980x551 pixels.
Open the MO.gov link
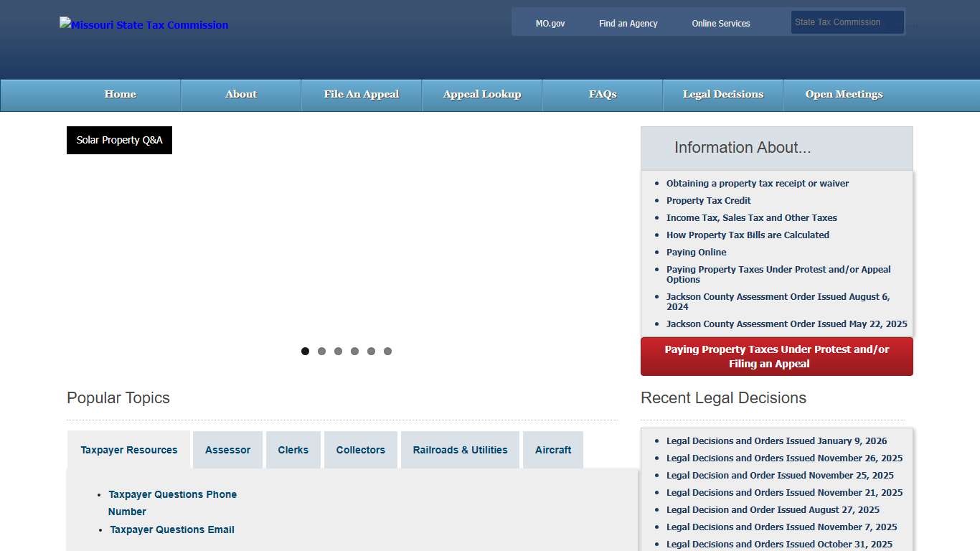pos(550,23)
